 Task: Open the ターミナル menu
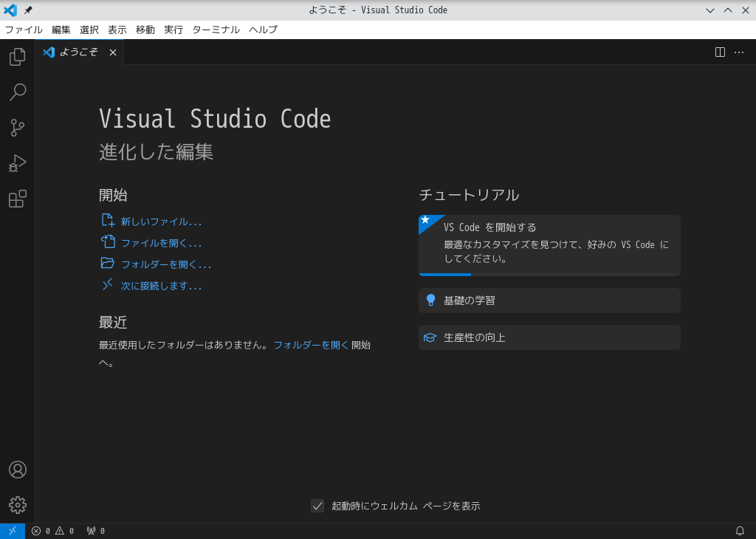(x=216, y=30)
